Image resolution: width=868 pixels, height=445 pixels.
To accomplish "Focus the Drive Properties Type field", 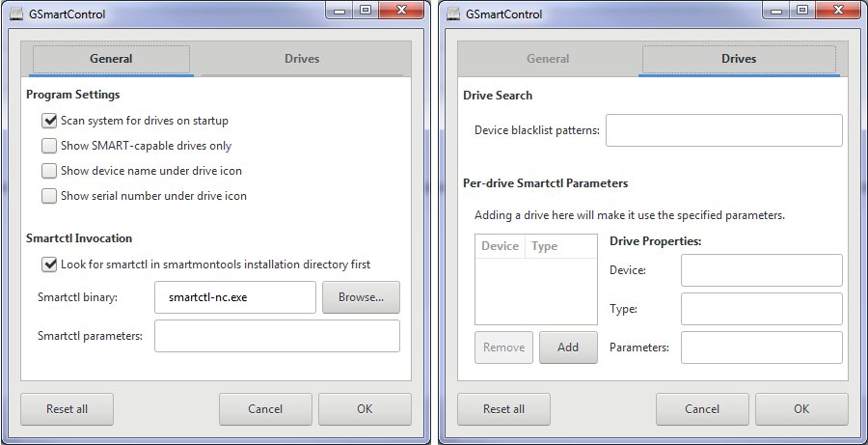I will click(x=762, y=309).
